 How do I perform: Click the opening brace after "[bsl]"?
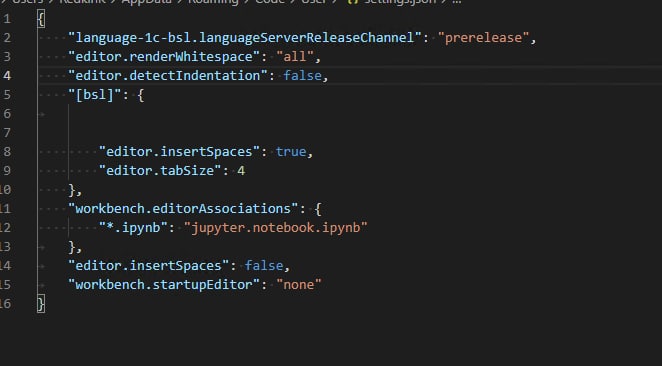pos(141,95)
